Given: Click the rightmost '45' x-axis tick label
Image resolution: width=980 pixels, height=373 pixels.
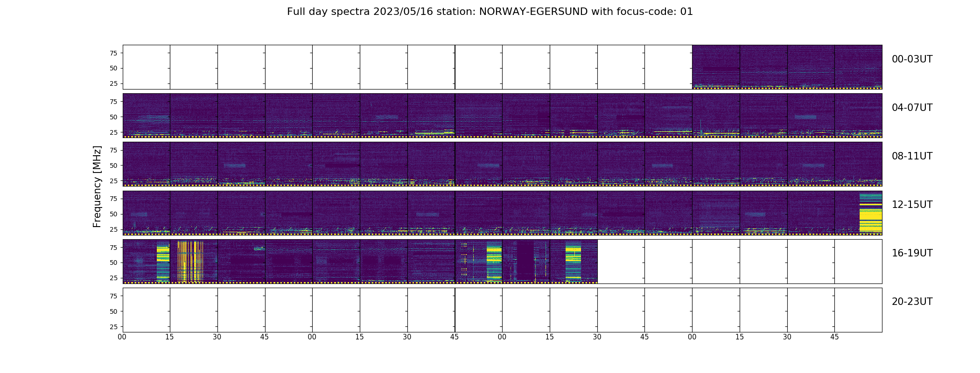Looking at the screenshot, I should [x=834, y=337].
